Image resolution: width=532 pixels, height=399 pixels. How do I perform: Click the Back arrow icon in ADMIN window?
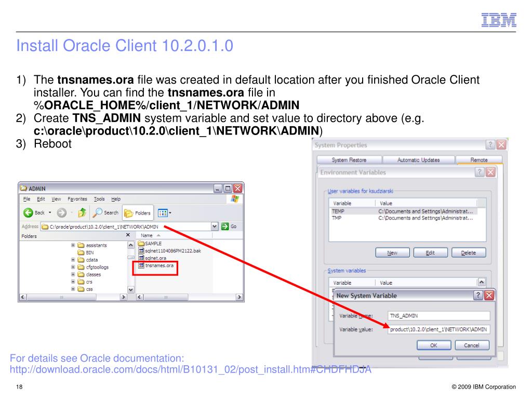click(28, 212)
